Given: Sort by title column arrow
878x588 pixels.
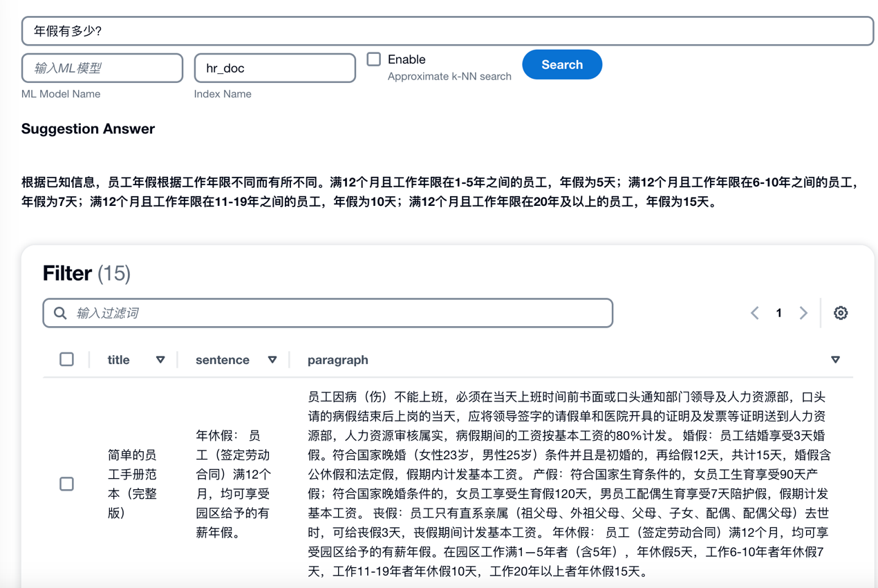Looking at the screenshot, I should click(x=160, y=360).
